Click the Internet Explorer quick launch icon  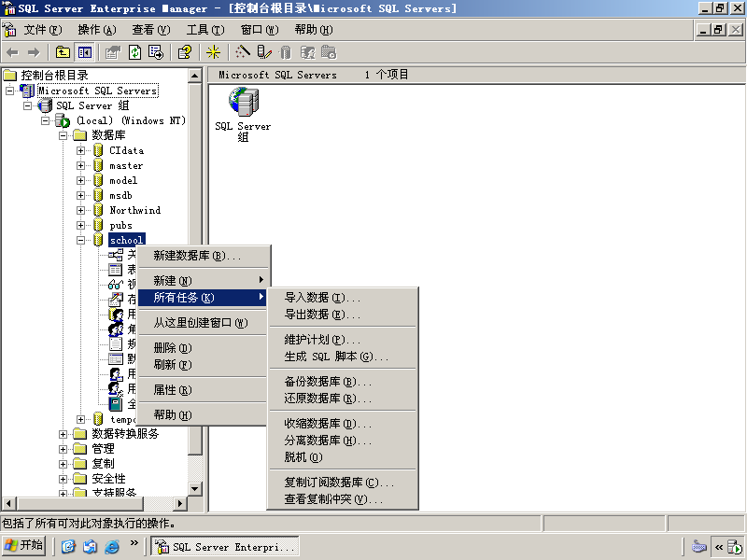click(x=111, y=546)
